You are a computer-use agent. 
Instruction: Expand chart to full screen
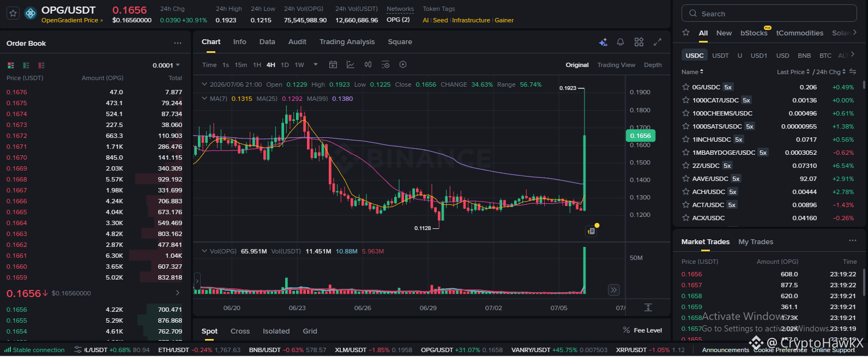coord(658,42)
